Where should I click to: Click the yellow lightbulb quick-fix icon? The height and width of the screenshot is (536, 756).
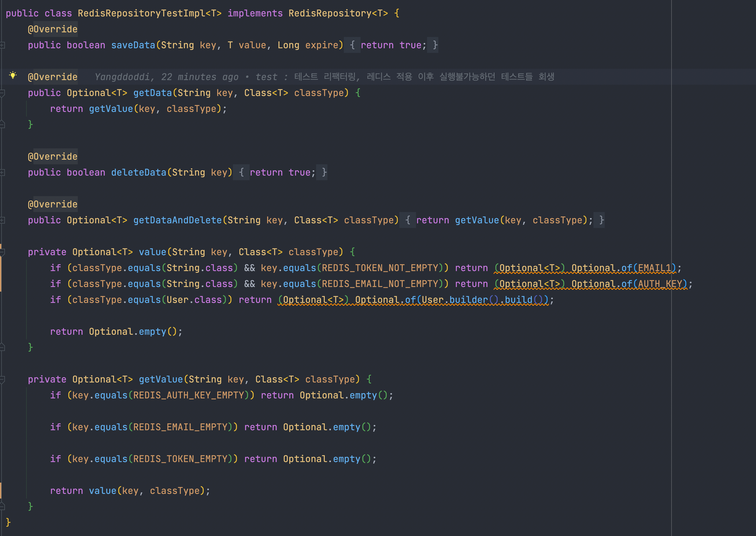[13, 75]
